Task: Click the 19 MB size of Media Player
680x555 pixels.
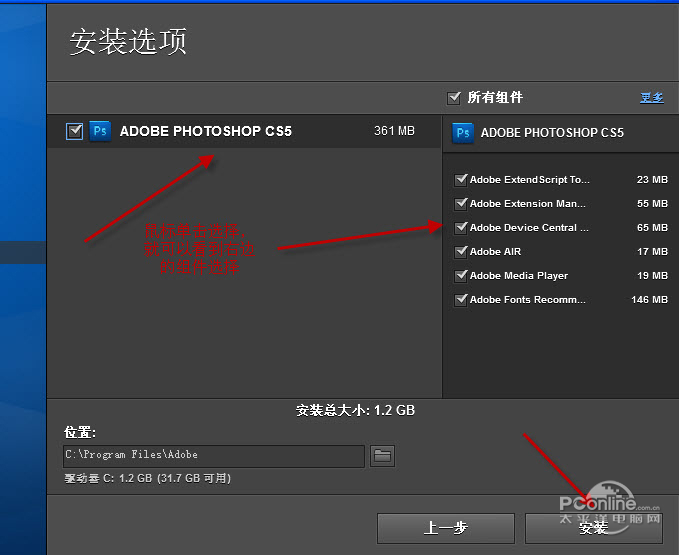Action: coord(652,276)
